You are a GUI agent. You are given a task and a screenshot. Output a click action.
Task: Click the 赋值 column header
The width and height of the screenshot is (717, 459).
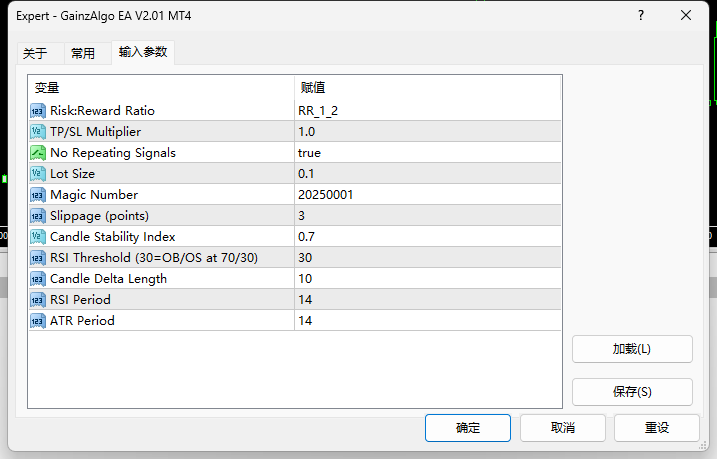point(428,88)
